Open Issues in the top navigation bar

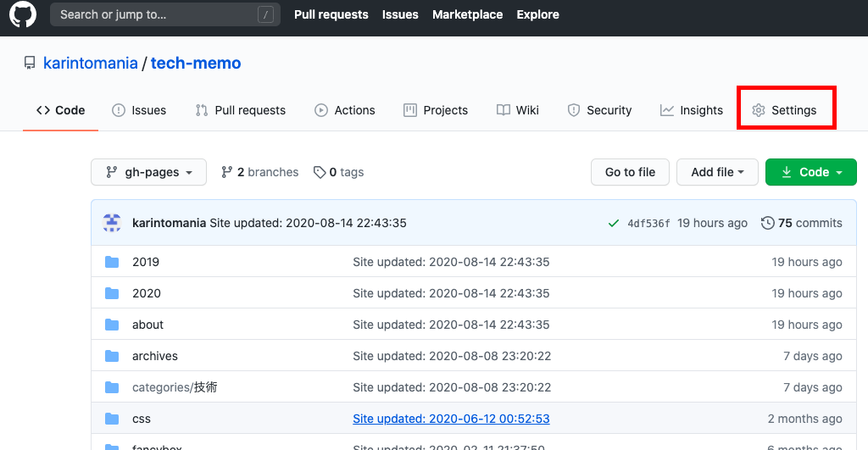click(x=400, y=14)
